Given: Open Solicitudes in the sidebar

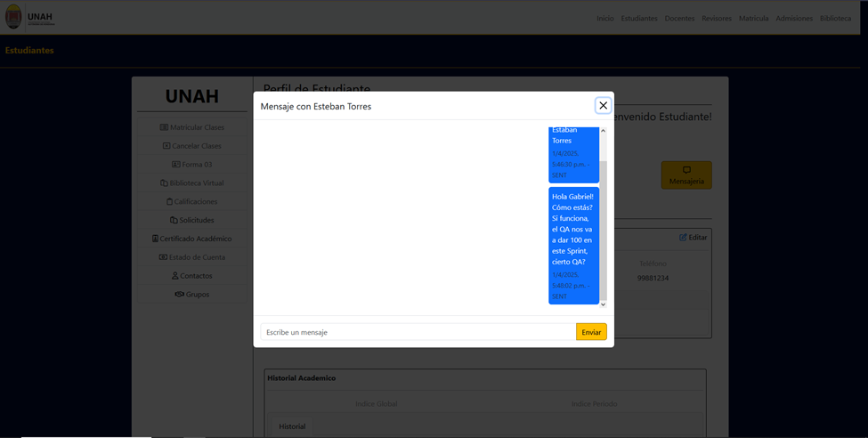Looking at the screenshot, I should (192, 221).
